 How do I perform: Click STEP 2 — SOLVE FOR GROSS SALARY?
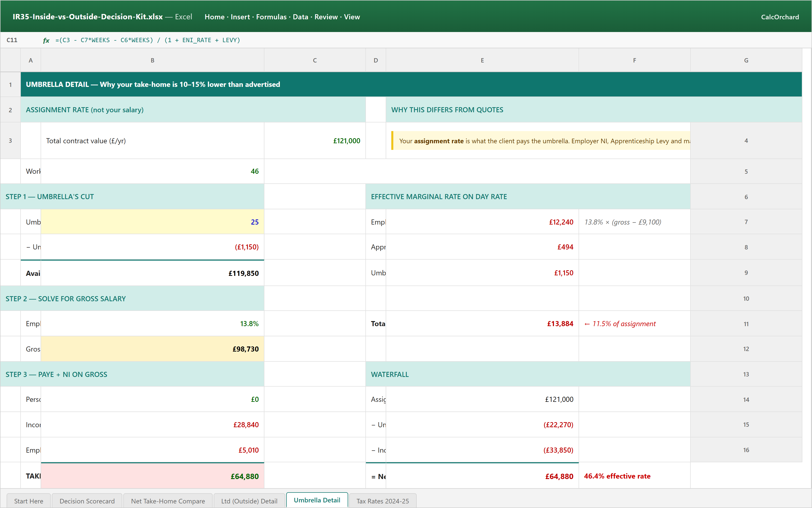132,298
